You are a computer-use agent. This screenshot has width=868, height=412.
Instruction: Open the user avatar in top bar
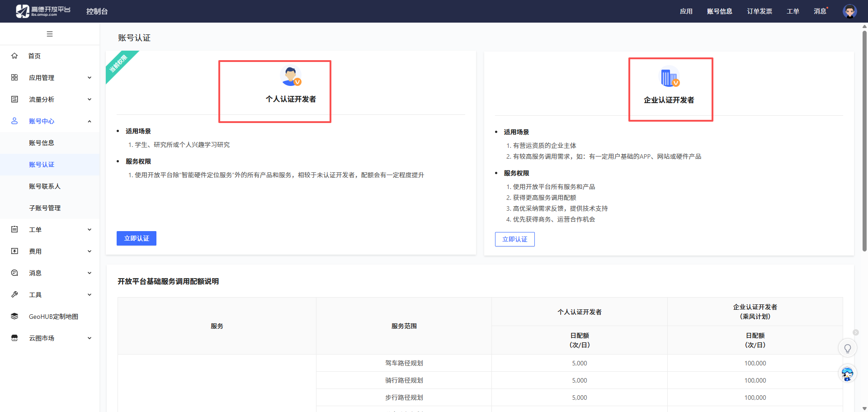point(850,11)
